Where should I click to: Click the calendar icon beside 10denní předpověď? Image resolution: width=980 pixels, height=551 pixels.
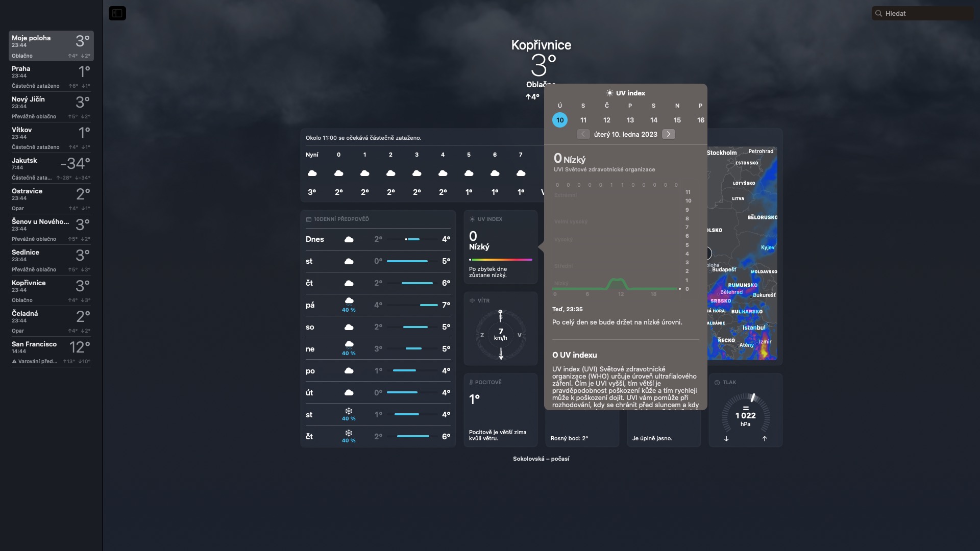[308, 219]
